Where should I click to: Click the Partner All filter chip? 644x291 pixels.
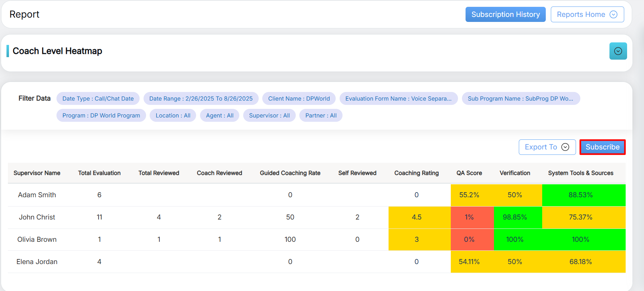321,115
